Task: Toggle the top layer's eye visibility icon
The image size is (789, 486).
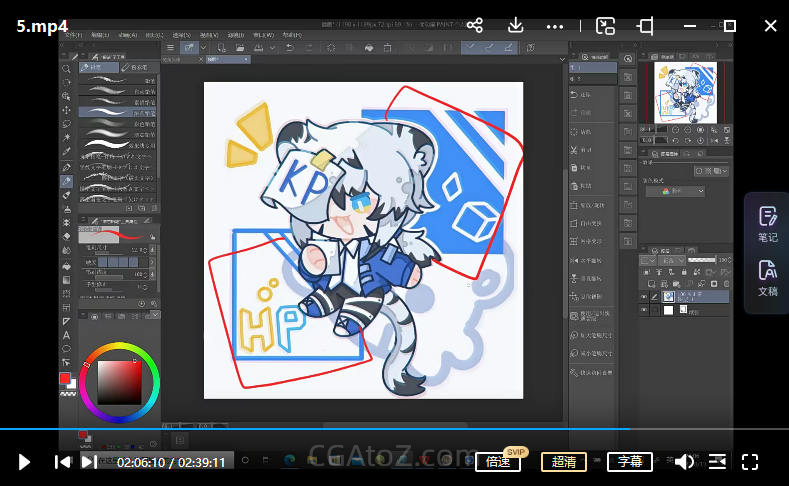Action: click(643, 297)
